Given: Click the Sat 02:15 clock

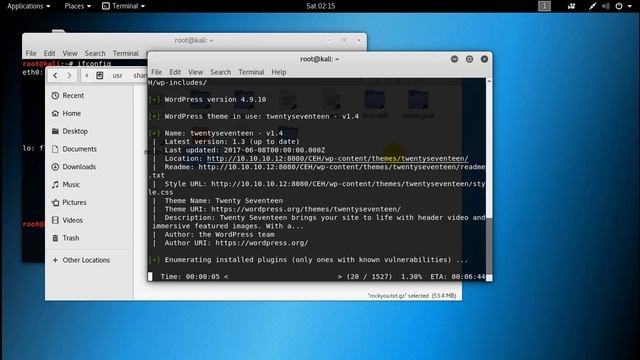Looking at the screenshot, I should (320, 6).
